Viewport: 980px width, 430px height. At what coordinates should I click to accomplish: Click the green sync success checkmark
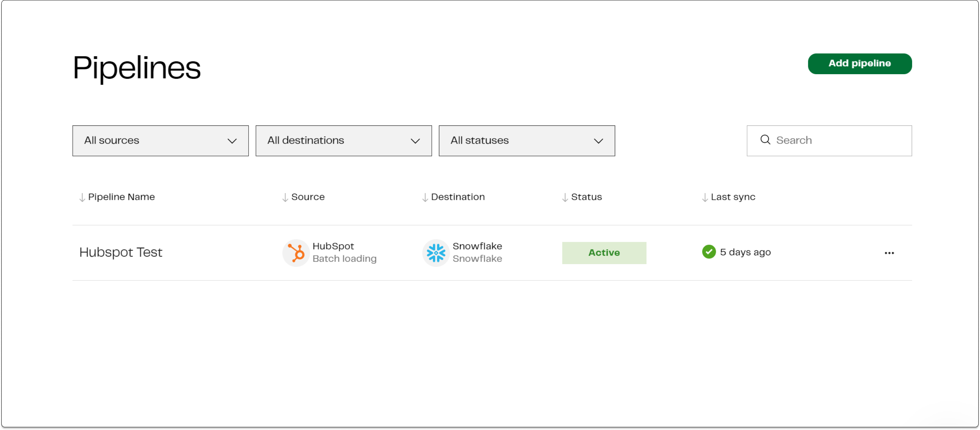click(x=709, y=251)
